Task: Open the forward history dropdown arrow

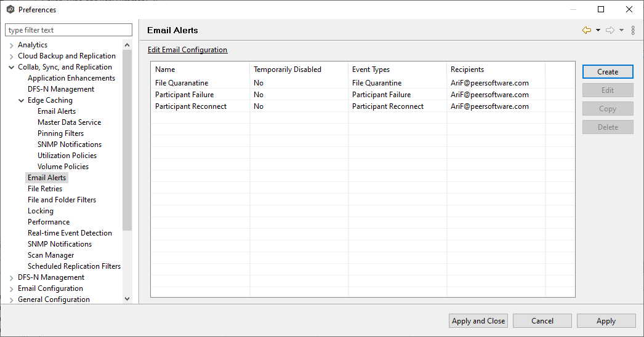Action: (x=622, y=30)
